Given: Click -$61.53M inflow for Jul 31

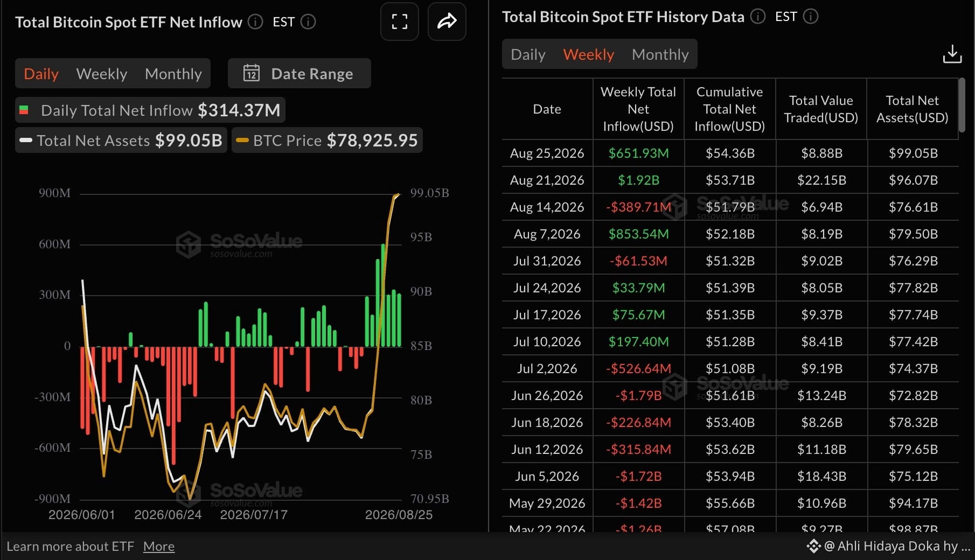Looking at the screenshot, I should click(638, 261).
